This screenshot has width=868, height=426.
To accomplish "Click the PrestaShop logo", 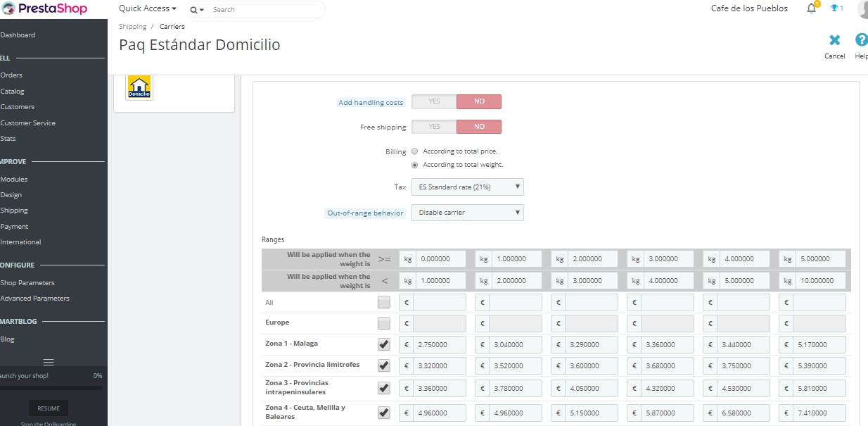I will coord(44,9).
